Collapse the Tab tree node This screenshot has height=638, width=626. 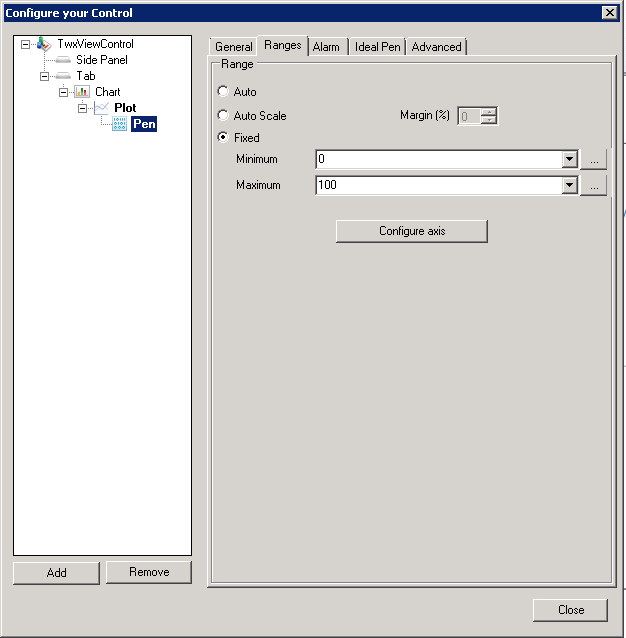click(44, 76)
